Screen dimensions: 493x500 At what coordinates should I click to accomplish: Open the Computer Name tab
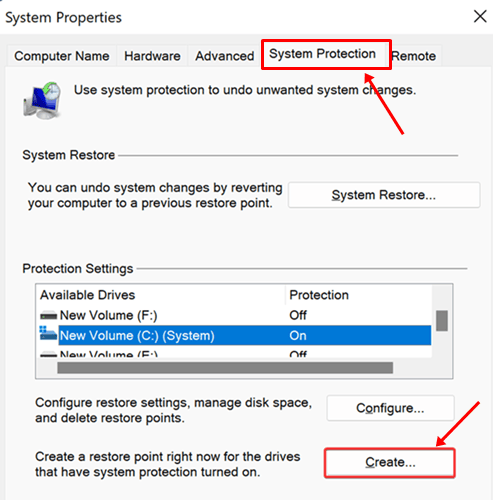[x=62, y=56]
